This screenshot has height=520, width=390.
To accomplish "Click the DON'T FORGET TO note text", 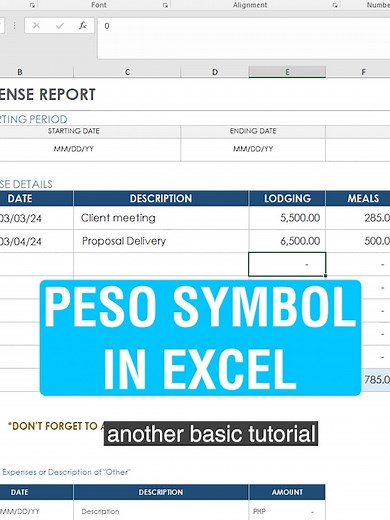I will pos(56,426).
